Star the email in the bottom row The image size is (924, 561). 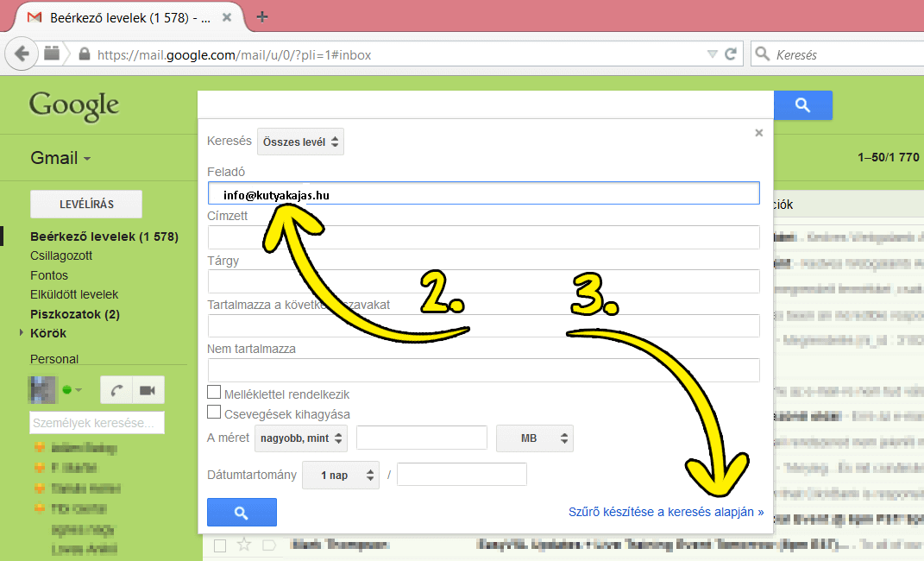[244, 545]
